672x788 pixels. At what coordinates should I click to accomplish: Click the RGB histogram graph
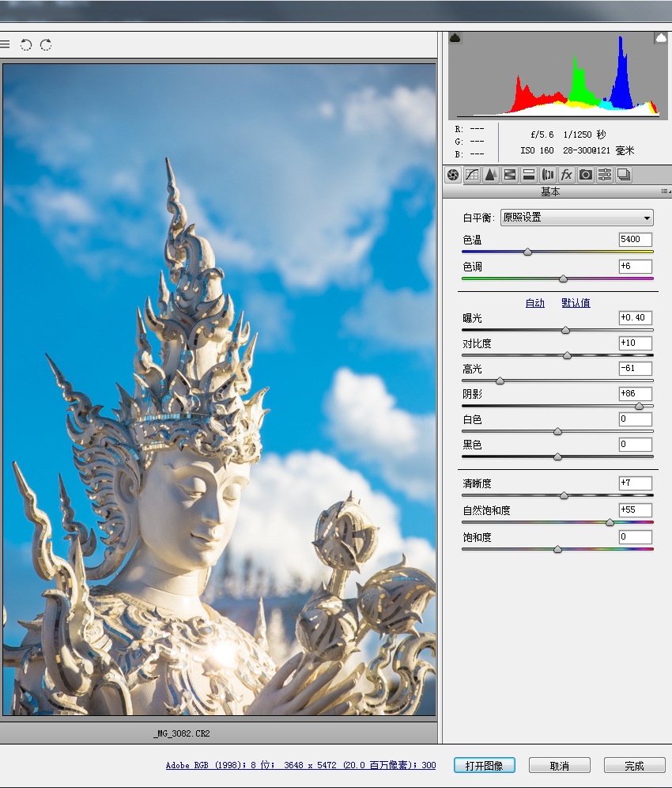pos(557,76)
